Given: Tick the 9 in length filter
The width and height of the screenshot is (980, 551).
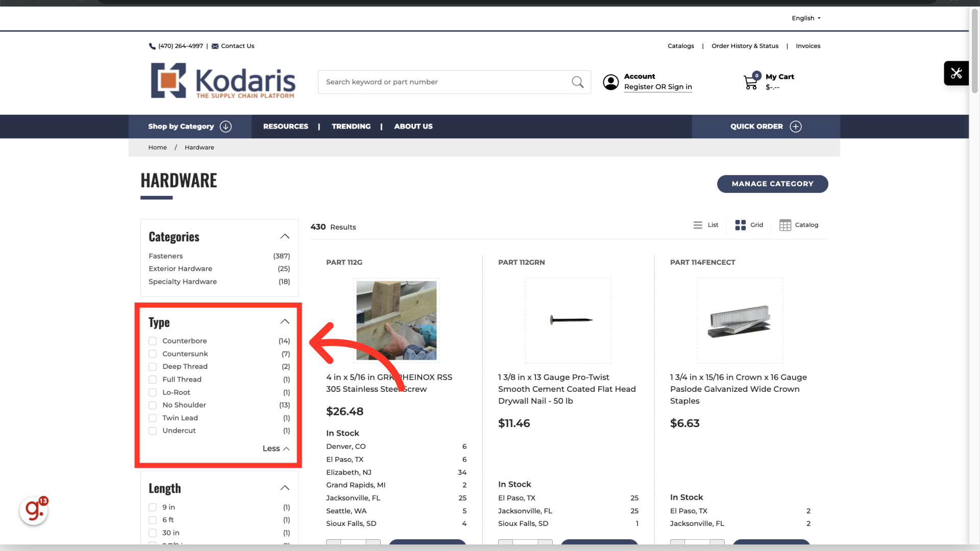Looking at the screenshot, I should pos(153,507).
